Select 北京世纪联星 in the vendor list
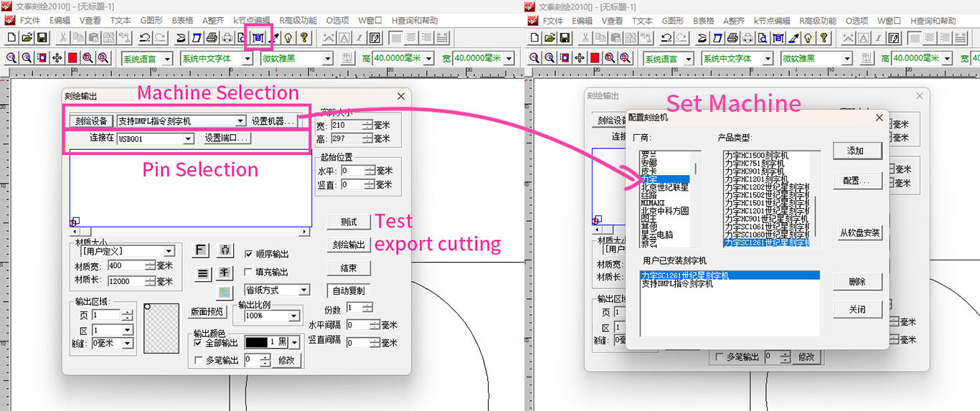This screenshot has height=411, width=980. point(664,187)
